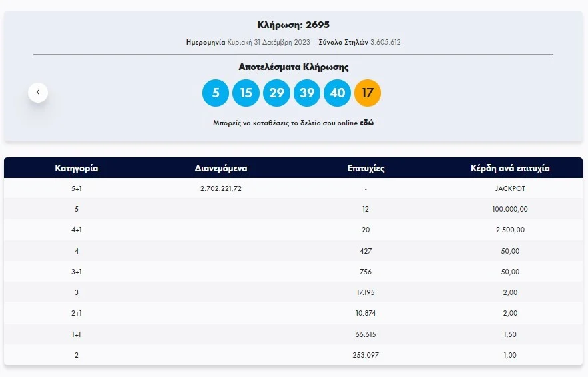Click the Κατηγορία column header
588x377 pixels.
click(x=77, y=168)
